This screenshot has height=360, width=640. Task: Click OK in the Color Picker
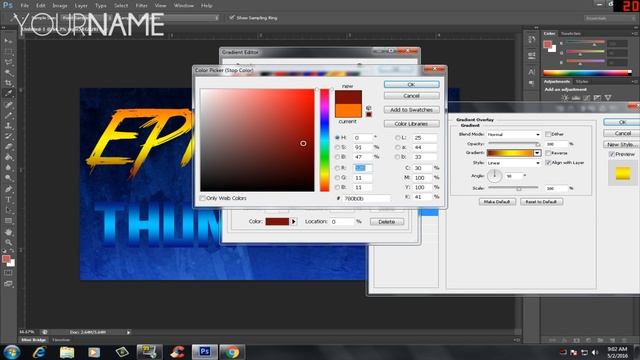pos(411,84)
